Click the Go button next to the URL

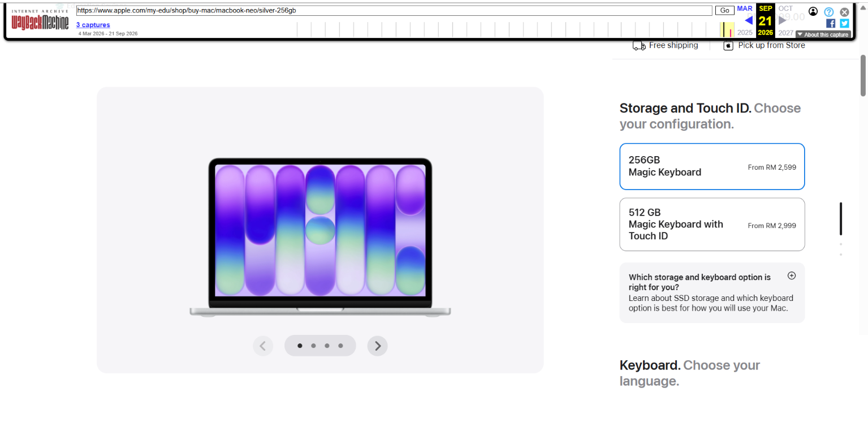point(724,11)
